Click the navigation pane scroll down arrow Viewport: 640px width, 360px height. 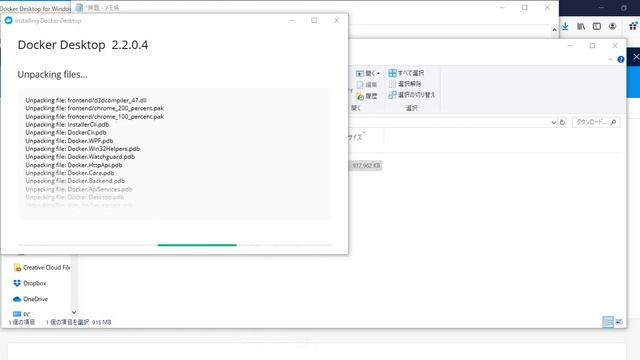[x=74, y=313]
